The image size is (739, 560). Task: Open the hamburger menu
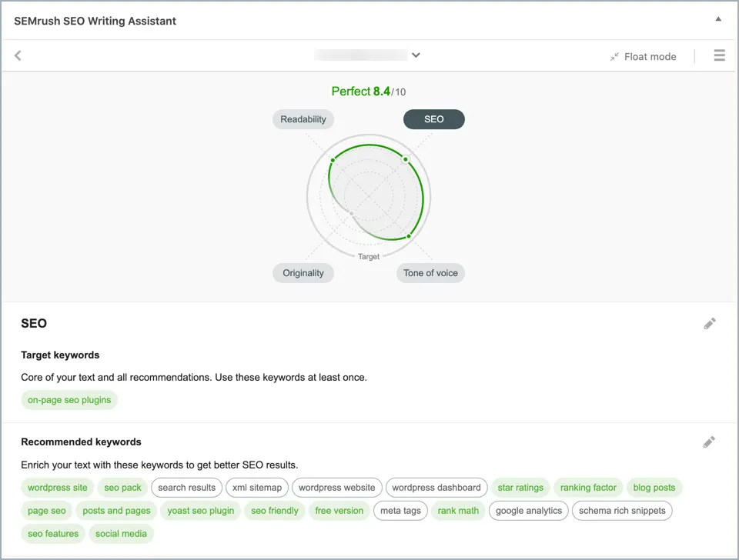pyautogui.click(x=719, y=55)
